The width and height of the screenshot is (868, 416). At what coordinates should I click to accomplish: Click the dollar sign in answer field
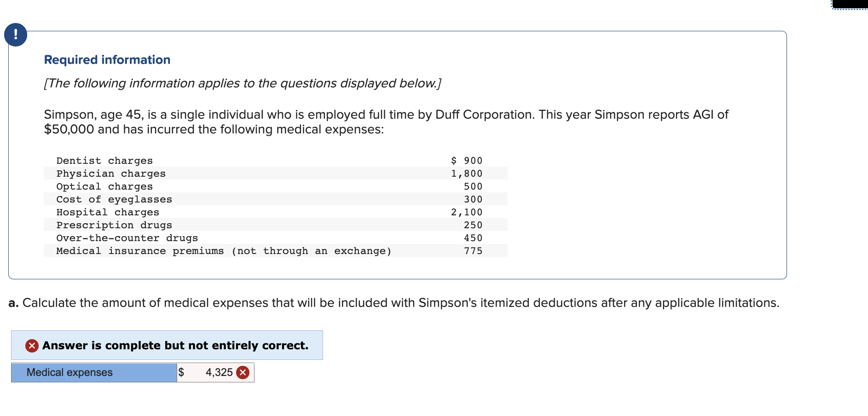(181, 372)
